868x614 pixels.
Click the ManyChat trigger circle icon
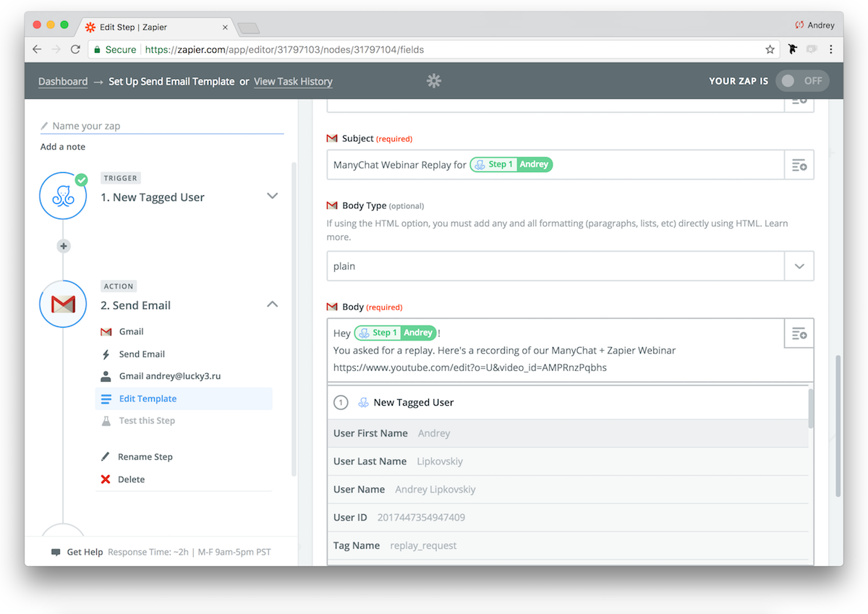click(64, 196)
